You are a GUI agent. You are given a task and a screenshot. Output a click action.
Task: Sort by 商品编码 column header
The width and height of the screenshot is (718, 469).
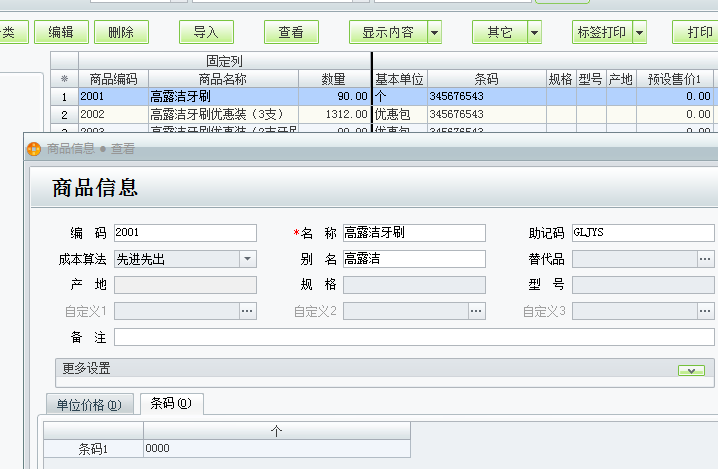[114, 79]
